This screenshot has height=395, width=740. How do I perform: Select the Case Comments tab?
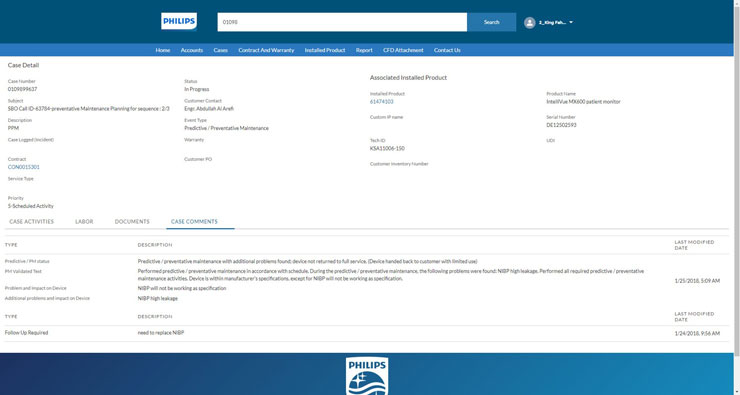point(194,221)
